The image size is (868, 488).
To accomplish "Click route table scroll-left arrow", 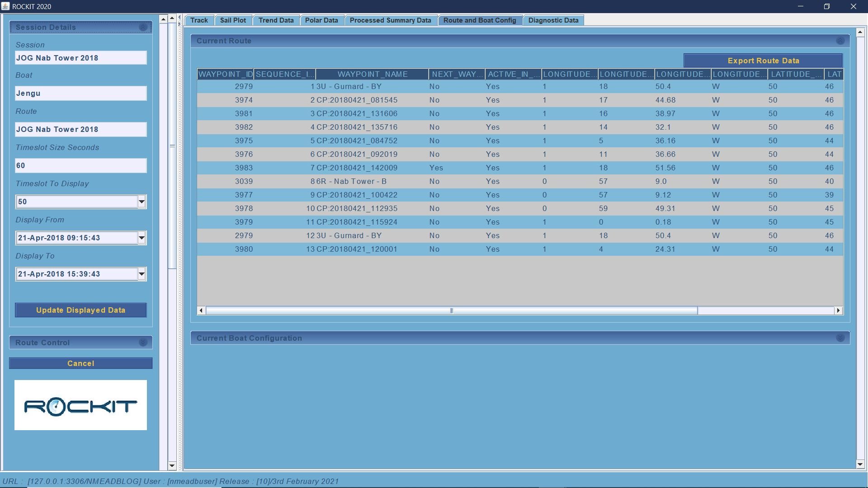I will pyautogui.click(x=201, y=310).
